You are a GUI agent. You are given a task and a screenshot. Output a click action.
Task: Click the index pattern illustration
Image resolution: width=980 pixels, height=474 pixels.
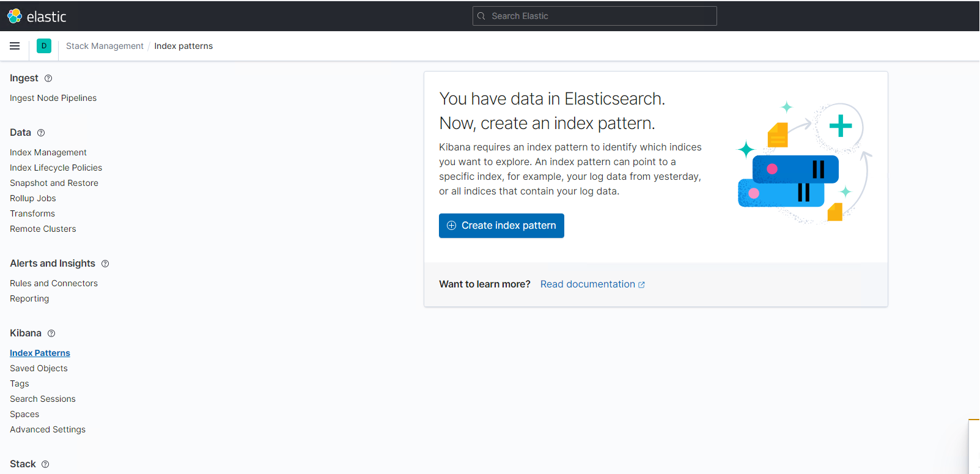tap(804, 162)
